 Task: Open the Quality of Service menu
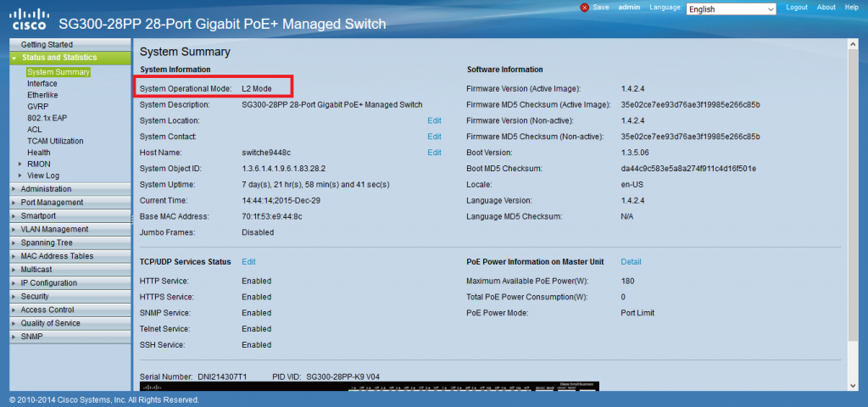(70, 323)
